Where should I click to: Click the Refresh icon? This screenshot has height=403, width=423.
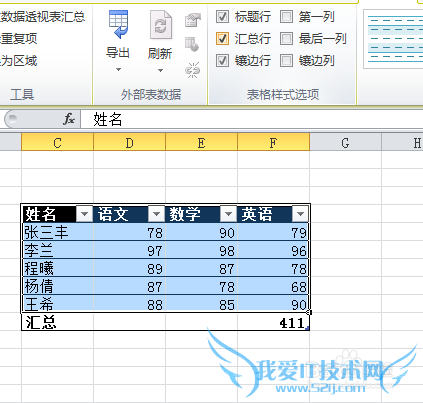[160, 24]
